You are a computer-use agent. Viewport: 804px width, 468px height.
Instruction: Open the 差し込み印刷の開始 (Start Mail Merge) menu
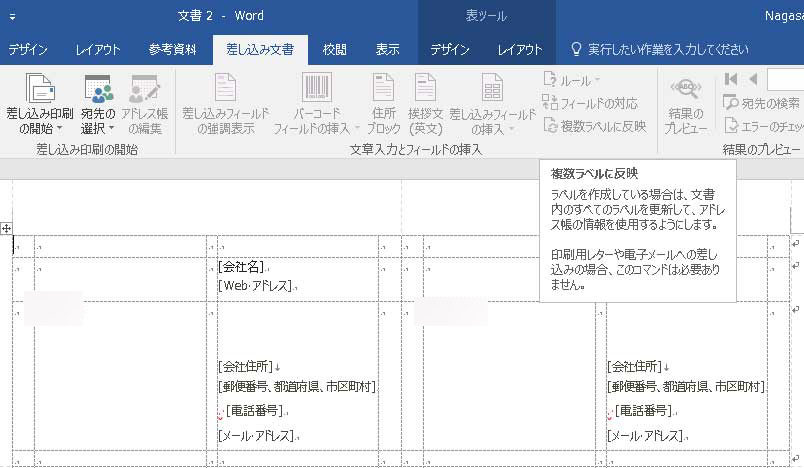(x=39, y=105)
